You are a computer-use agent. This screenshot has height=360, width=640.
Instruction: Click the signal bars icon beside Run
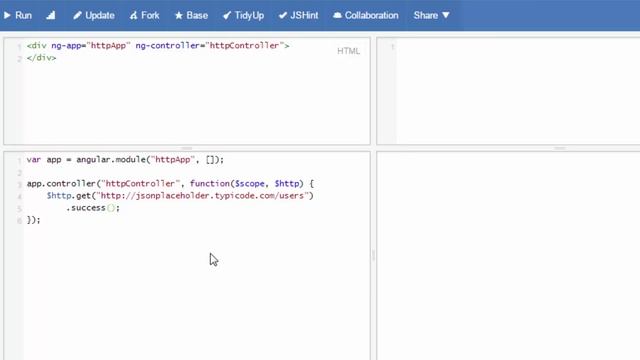[x=51, y=16]
